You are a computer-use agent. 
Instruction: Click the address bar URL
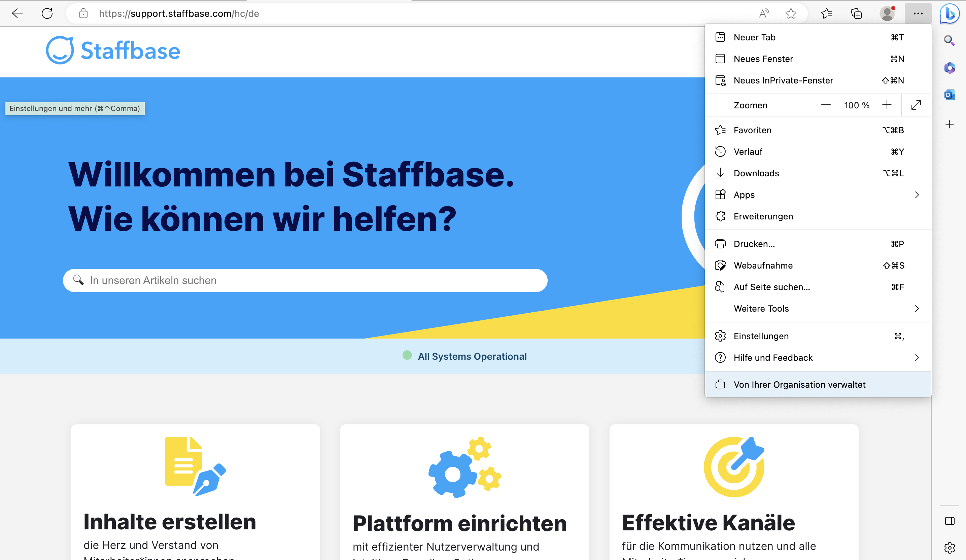click(x=179, y=14)
